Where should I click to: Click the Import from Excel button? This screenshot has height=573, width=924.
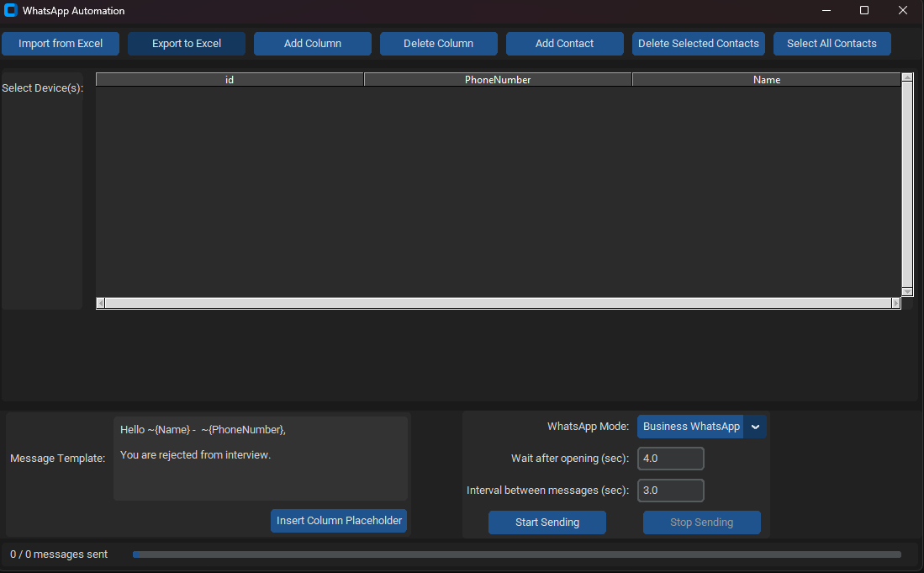[x=61, y=44]
